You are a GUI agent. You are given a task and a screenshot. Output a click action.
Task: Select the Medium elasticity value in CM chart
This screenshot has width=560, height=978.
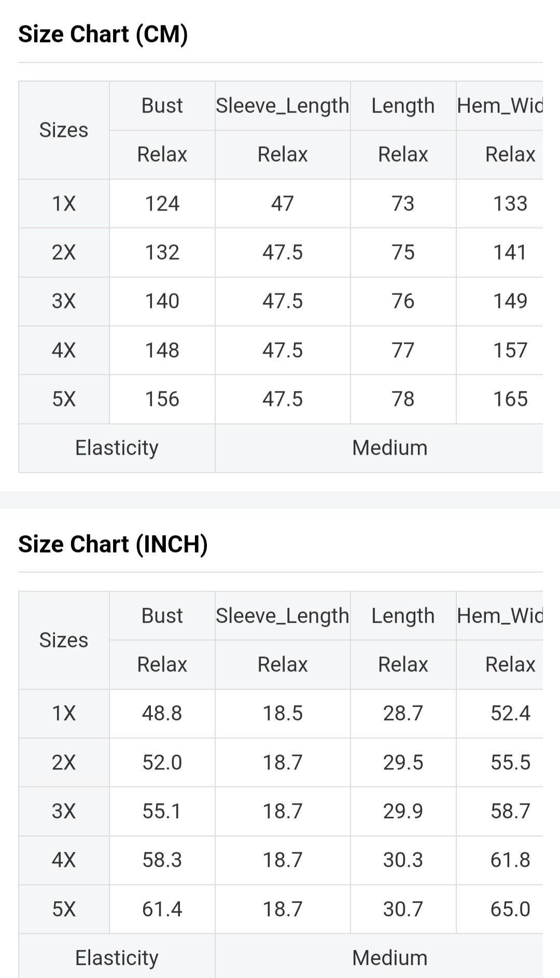[389, 448]
